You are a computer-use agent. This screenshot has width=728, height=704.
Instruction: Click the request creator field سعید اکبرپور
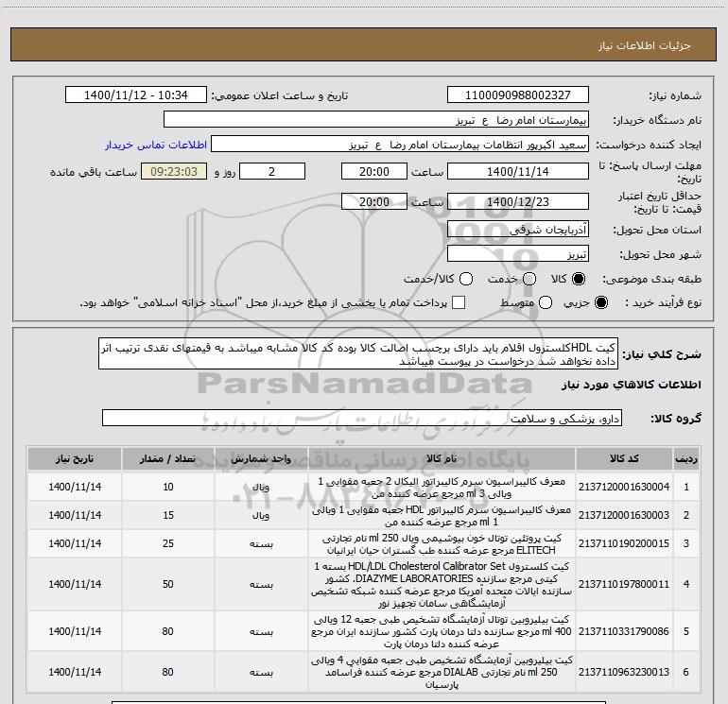pos(400,145)
